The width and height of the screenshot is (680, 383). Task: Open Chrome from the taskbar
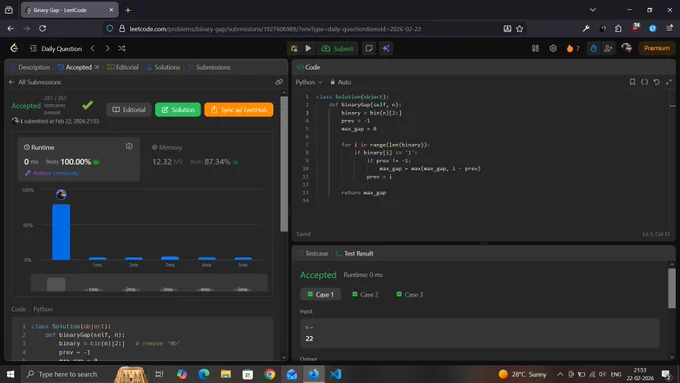pyautogui.click(x=270, y=374)
